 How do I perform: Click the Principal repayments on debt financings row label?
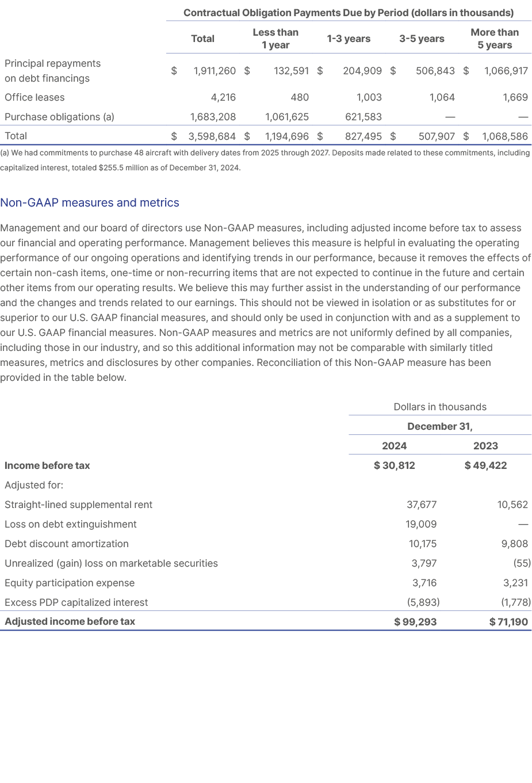pos(52,71)
